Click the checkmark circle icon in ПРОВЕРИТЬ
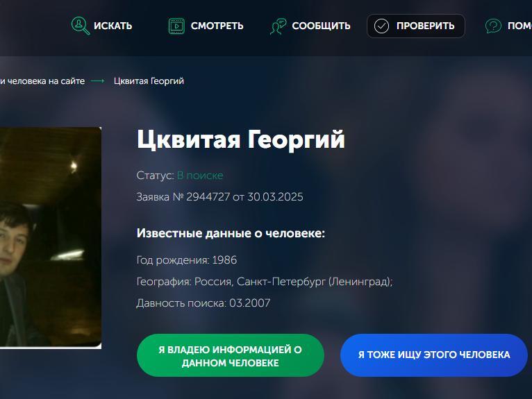This screenshot has height=399, width=532. [x=381, y=26]
